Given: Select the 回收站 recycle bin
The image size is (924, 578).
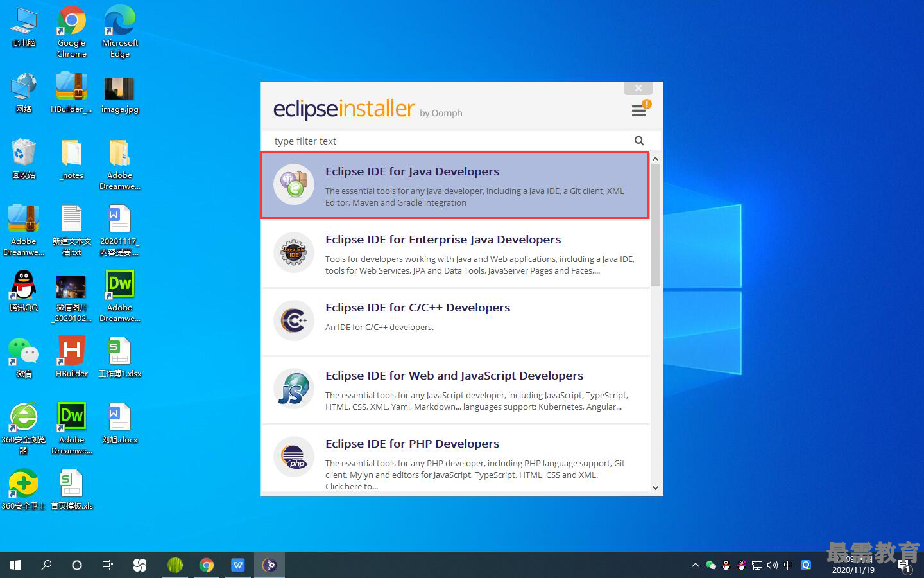Looking at the screenshot, I should (24, 160).
